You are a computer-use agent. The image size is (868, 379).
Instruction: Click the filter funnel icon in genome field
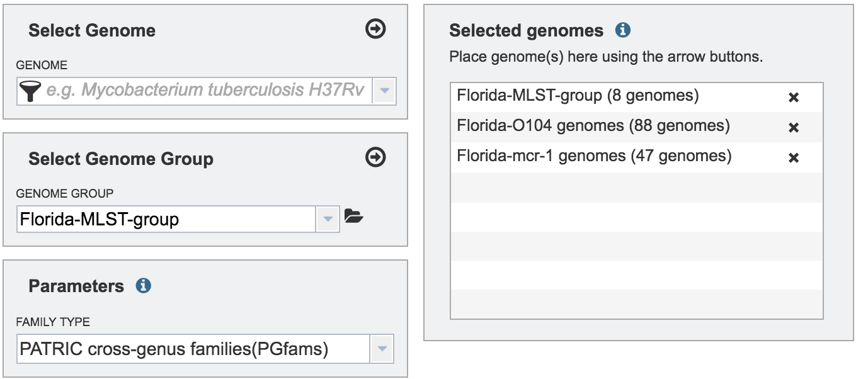(29, 91)
